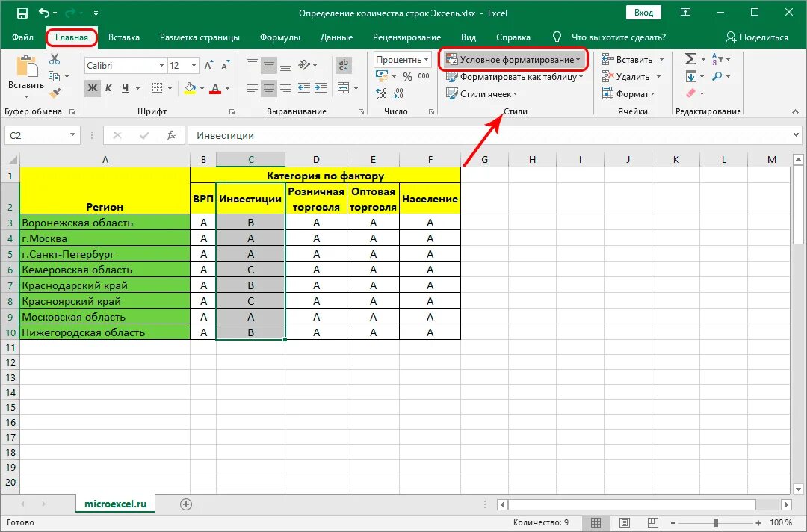The height and width of the screenshot is (532, 807).
Task: Click the decrease indent icon
Action: click(303, 88)
